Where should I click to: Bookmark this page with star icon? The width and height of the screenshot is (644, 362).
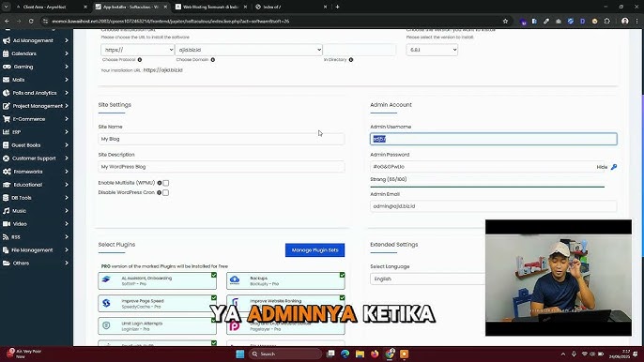pyautogui.click(x=505, y=22)
